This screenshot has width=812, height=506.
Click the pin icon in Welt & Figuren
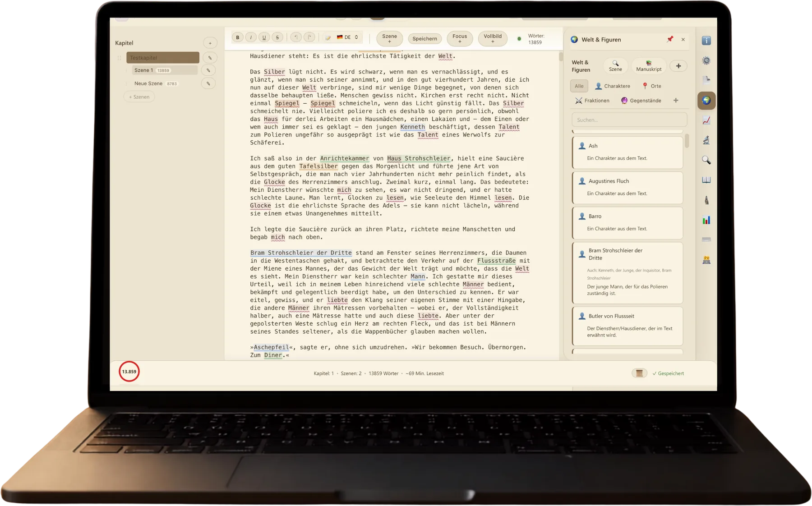670,39
